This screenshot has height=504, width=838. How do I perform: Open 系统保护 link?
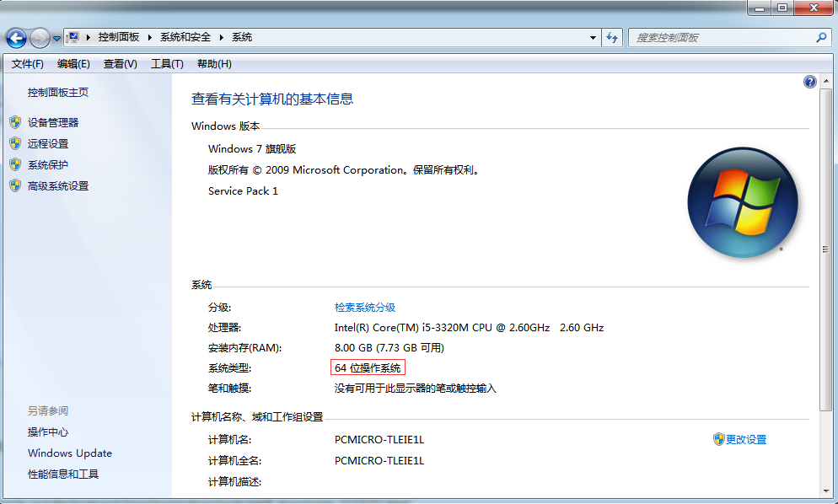[x=48, y=164]
